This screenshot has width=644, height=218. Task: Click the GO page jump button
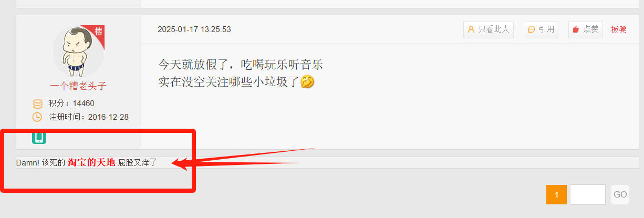[620, 194]
